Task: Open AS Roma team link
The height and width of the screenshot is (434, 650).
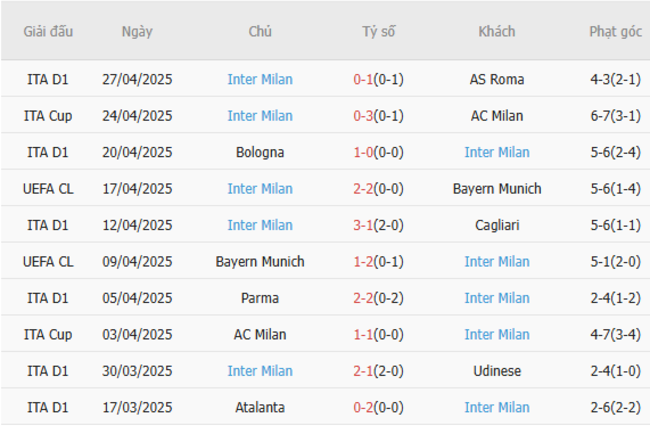Action: [497, 79]
